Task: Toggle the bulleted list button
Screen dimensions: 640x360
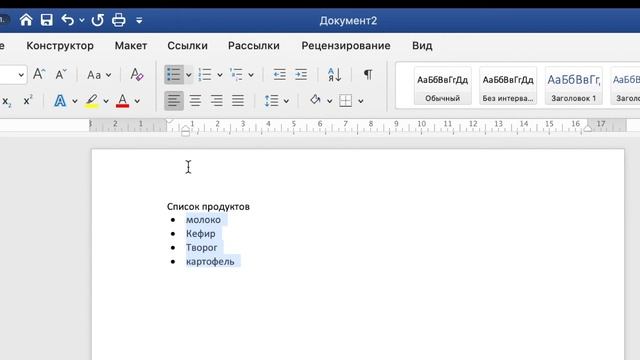Action: point(173,75)
